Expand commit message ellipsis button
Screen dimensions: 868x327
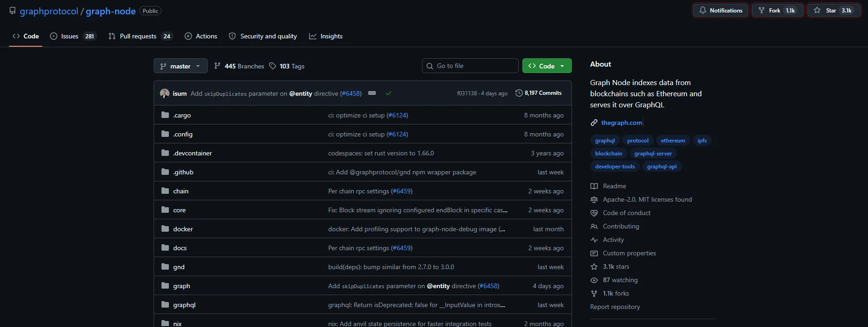(372, 93)
